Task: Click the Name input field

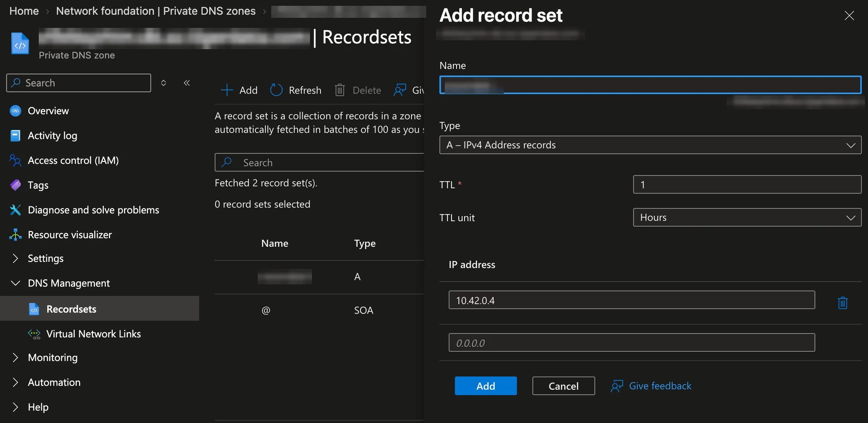Action: tap(650, 85)
